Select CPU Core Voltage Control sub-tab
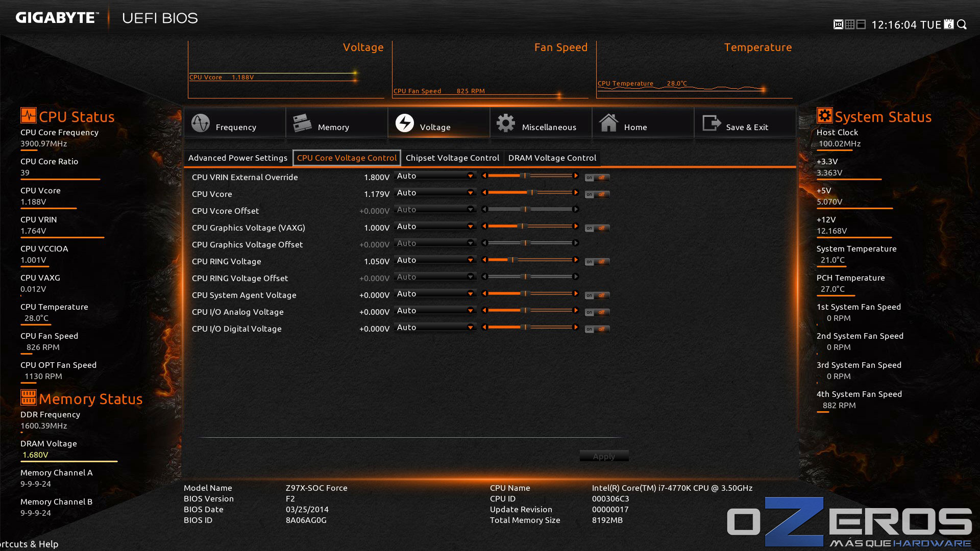This screenshot has height=551, width=980. pos(347,158)
